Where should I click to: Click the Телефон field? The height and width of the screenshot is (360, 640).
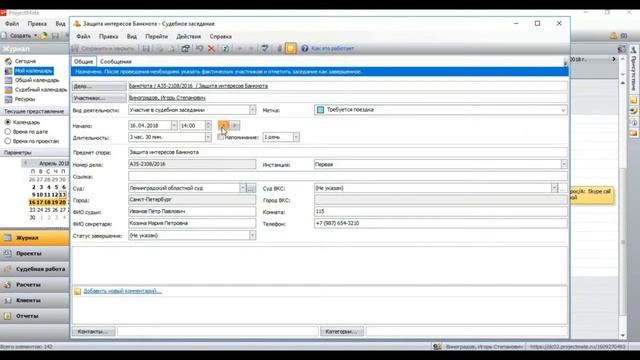tap(441, 224)
